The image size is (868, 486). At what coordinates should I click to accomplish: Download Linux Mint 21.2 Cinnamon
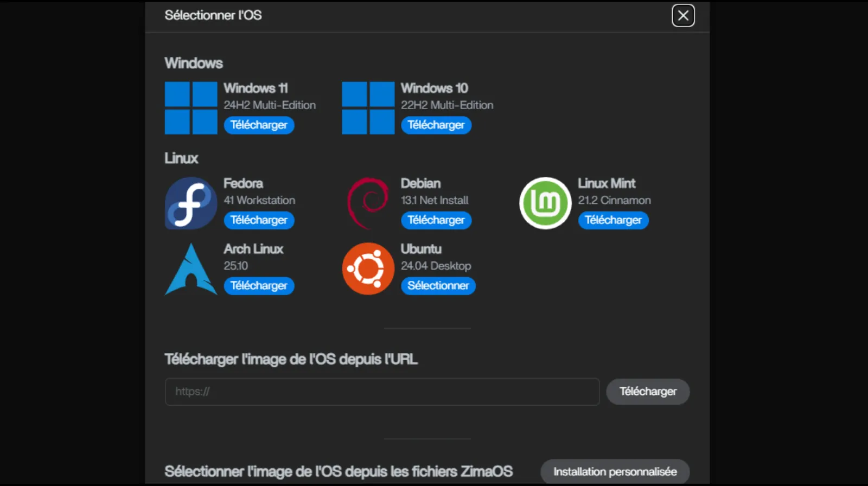(613, 220)
